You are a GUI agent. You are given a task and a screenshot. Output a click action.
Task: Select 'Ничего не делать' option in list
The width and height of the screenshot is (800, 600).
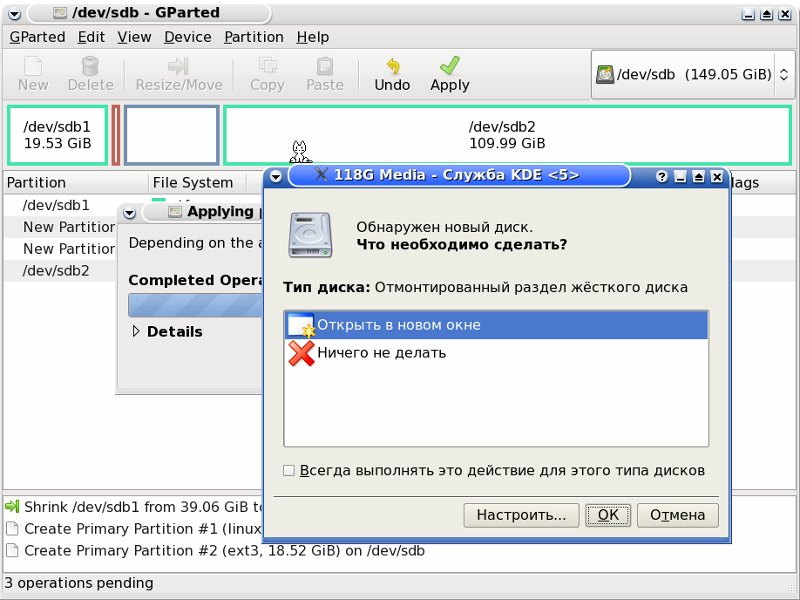pos(381,353)
